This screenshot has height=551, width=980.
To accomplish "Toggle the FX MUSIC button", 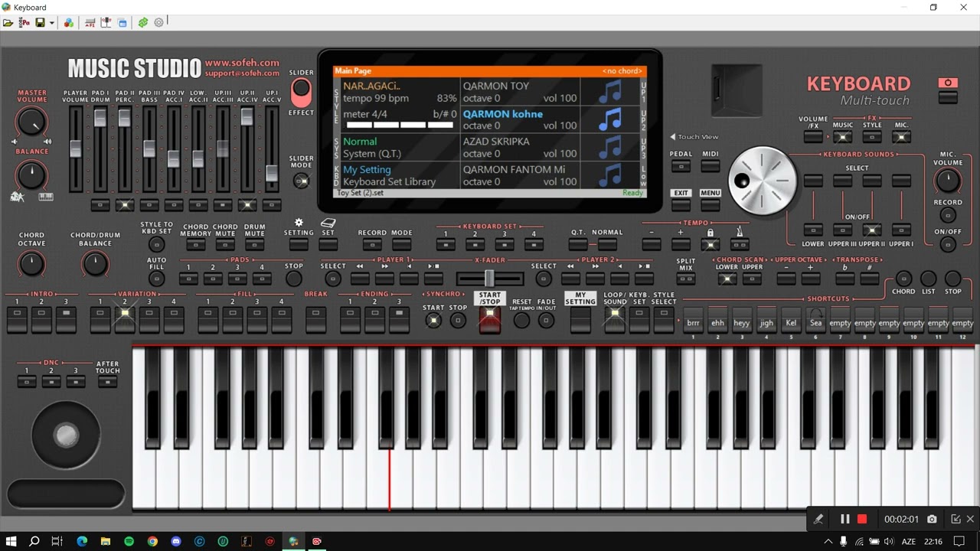I will pos(842,138).
